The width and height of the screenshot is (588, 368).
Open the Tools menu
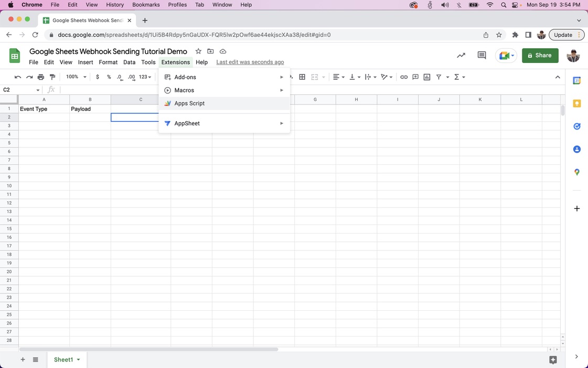pos(148,62)
